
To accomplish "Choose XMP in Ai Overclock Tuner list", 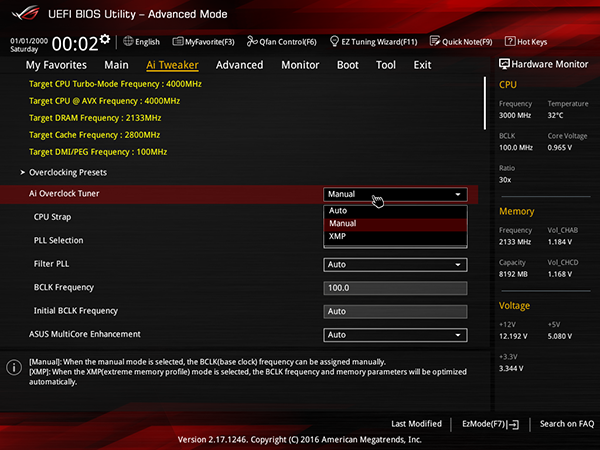I will (395, 236).
